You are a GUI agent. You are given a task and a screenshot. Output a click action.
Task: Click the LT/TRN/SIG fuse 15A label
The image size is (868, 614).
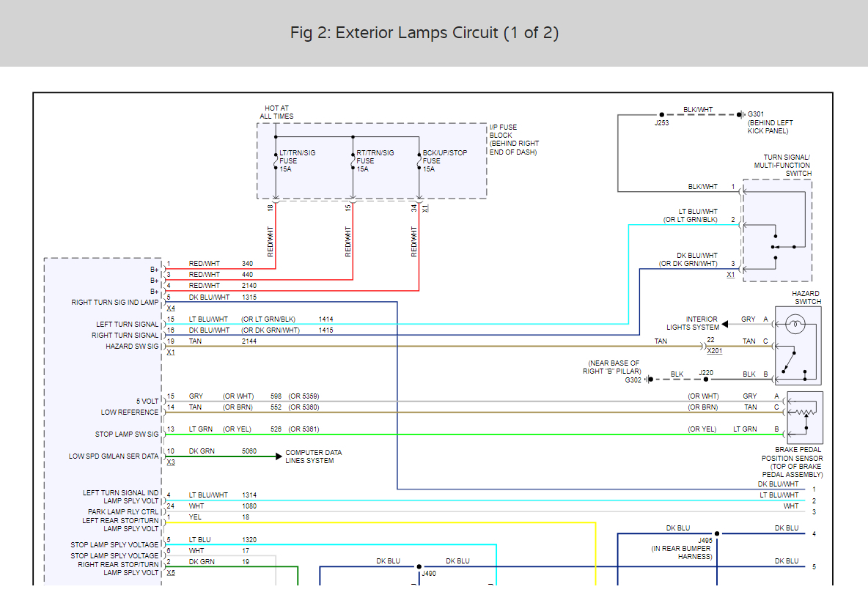[297, 161]
